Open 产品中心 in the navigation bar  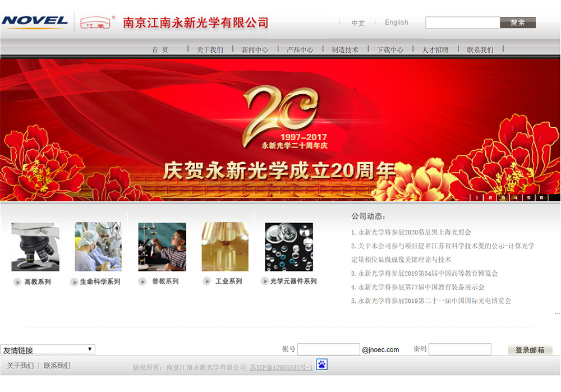(x=300, y=50)
